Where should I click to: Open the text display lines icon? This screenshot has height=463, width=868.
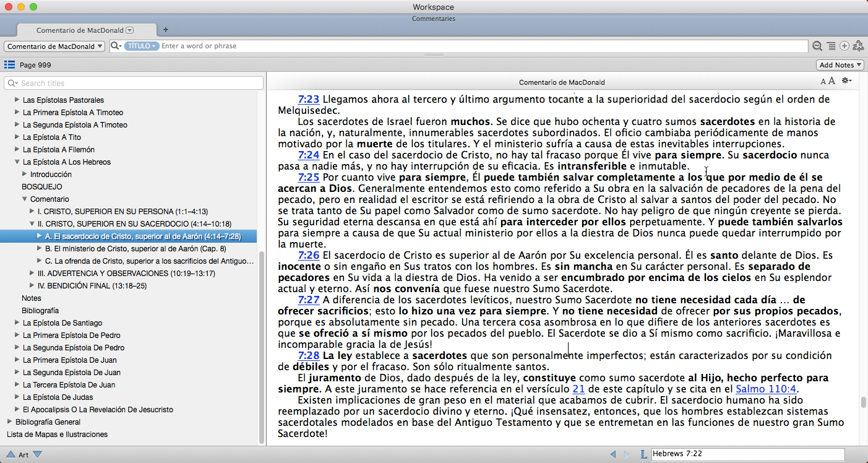point(831,46)
